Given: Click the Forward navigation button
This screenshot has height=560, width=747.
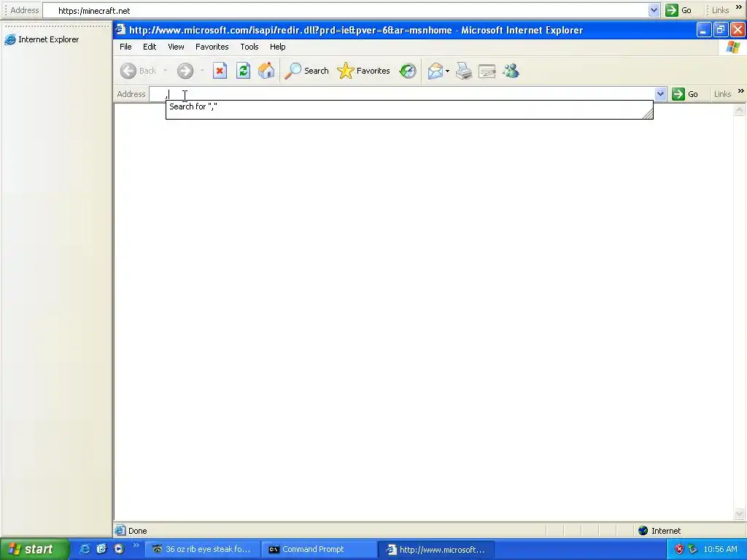Looking at the screenshot, I should pyautogui.click(x=185, y=71).
